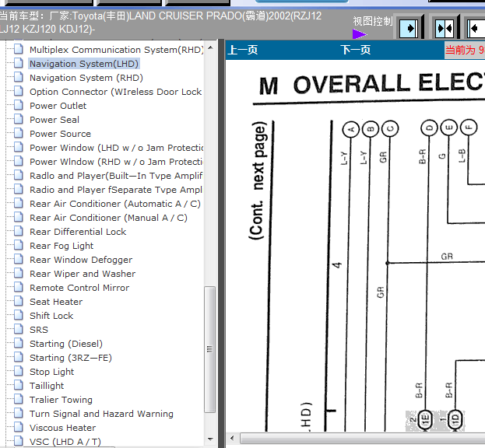Click document icon beside Rear Fog Light
This screenshot has height=448, width=485.
[19, 245]
